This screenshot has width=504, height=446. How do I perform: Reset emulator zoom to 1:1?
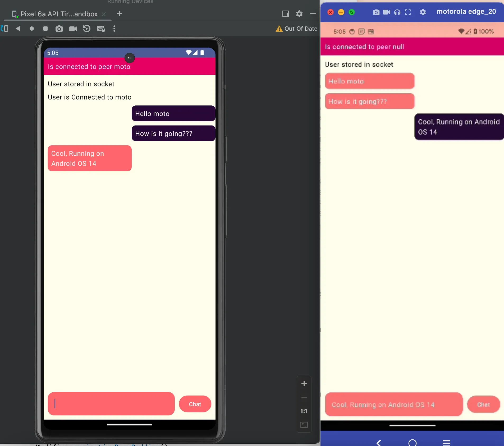tap(304, 411)
